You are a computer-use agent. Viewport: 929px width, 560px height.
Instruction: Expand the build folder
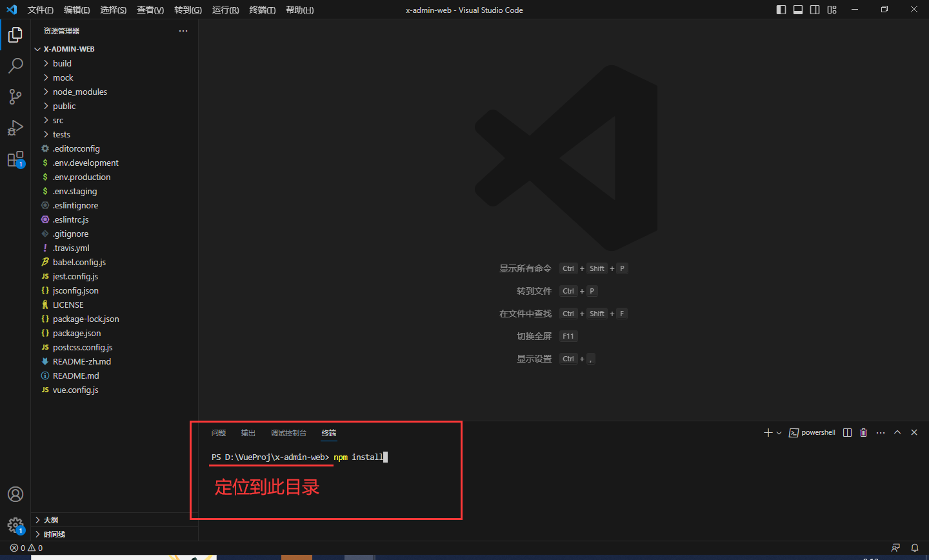click(114, 63)
